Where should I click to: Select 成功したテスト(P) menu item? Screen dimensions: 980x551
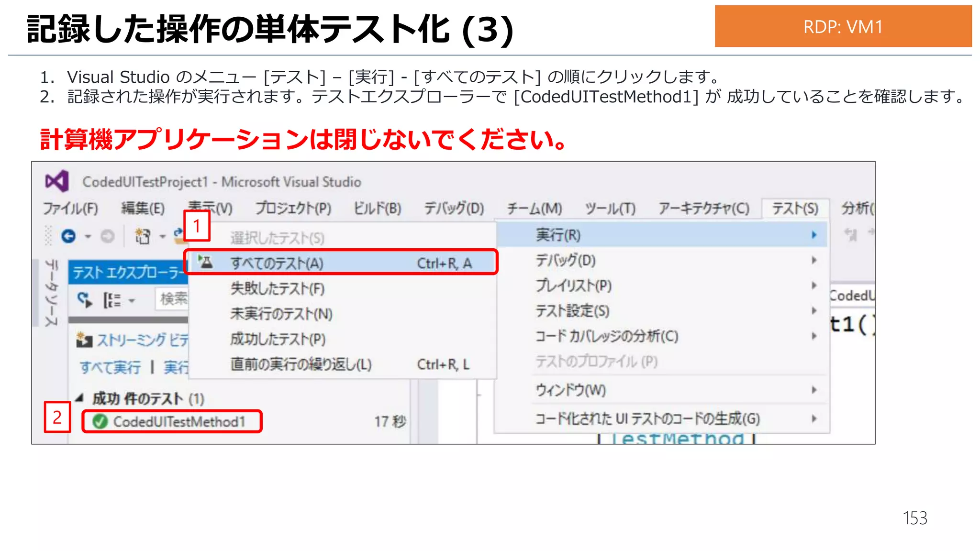click(342, 339)
